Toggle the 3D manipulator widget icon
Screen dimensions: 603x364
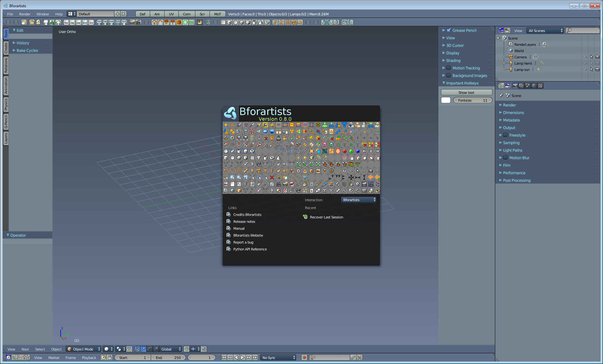[x=137, y=349]
